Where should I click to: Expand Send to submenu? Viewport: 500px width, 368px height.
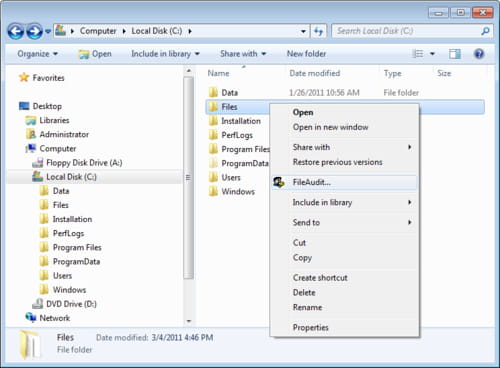point(344,222)
